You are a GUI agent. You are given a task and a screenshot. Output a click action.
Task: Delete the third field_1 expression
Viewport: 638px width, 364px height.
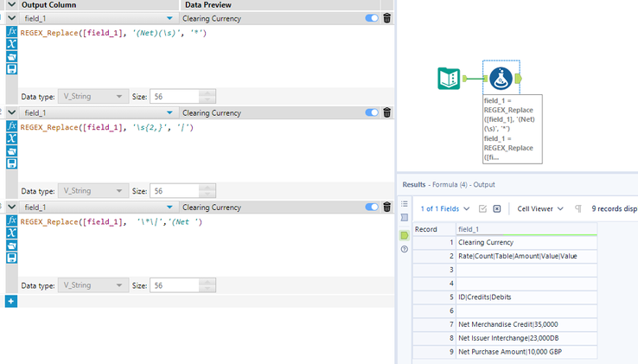click(x=387, y=208)
